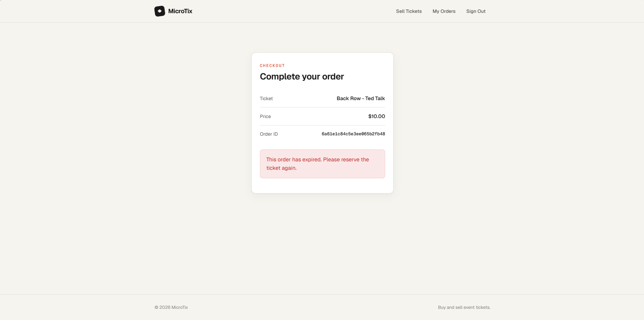
Task: Click the Ticket row label
Action: click(x=266, y=98)
